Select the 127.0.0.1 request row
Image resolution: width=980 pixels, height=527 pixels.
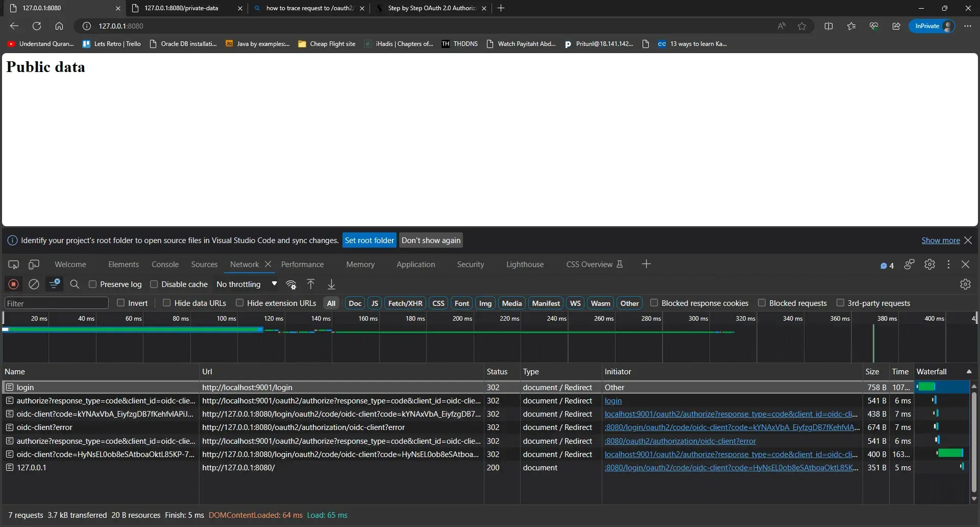[x=485, y=468]
